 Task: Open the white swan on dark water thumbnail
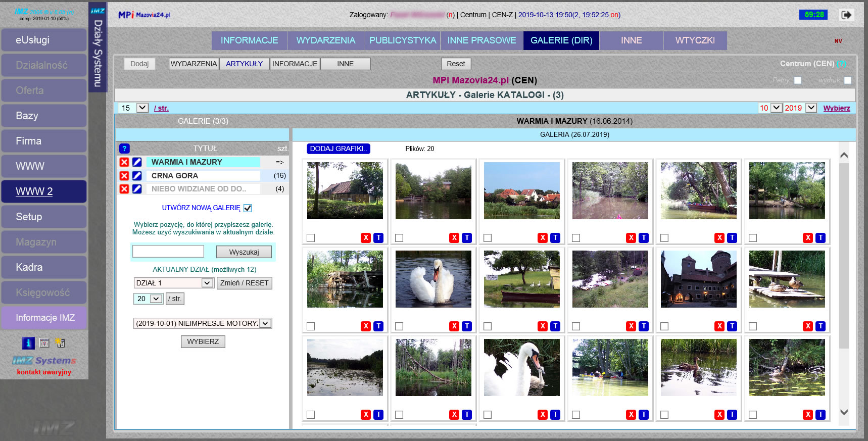tap(433, 279)
